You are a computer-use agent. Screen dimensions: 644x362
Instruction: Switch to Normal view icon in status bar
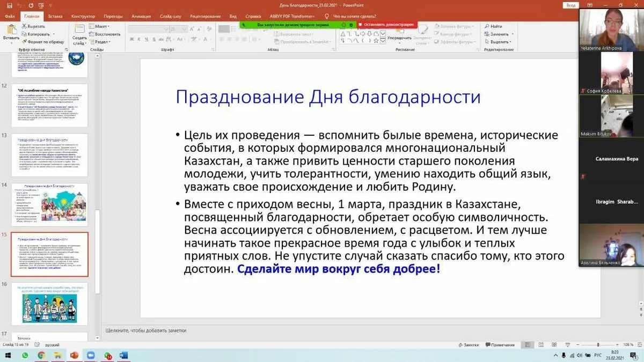(x=528, y=345)
